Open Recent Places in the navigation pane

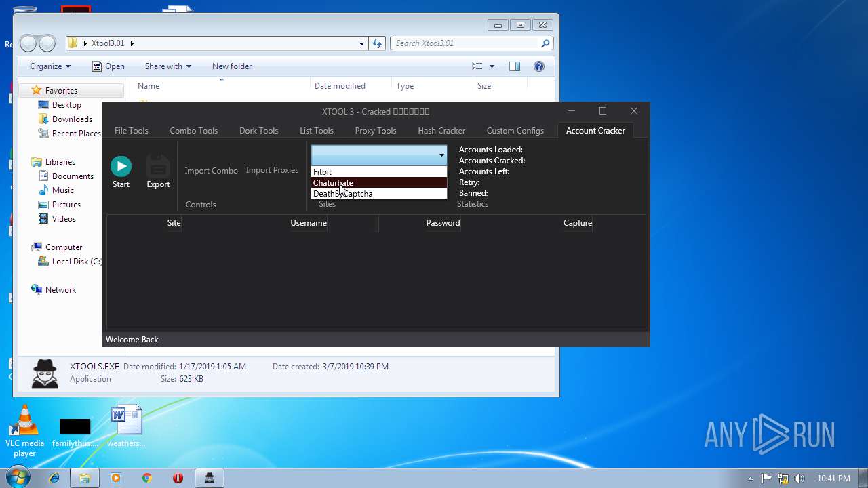click(76, 134)
